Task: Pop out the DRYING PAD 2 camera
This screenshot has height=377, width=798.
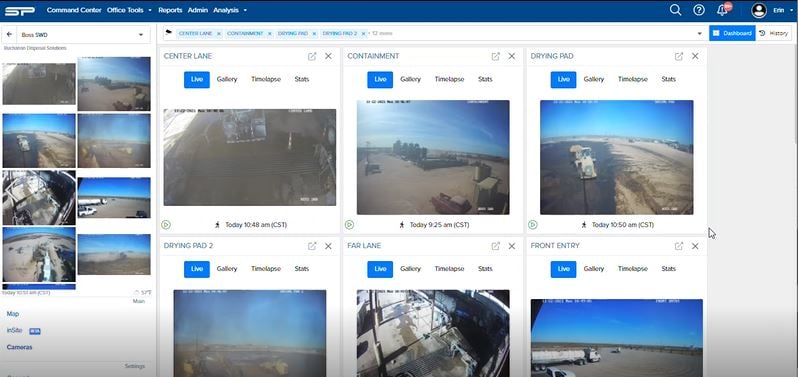Action: coord(312,246)
